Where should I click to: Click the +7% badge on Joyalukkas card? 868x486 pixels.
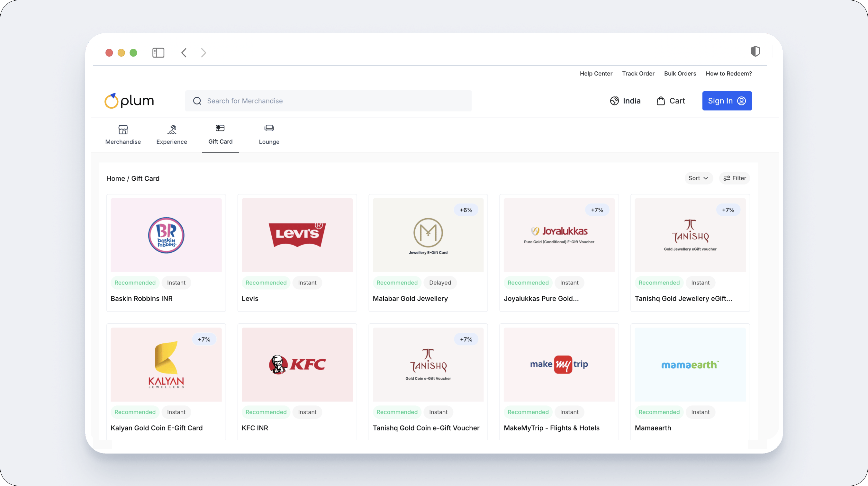597,210
